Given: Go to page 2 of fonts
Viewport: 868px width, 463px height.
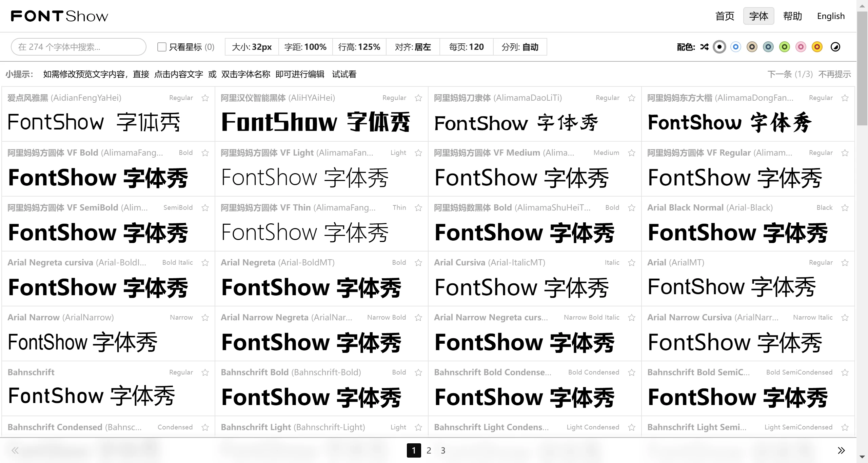Looking at the screenshot, I should (x=428, y=450).
